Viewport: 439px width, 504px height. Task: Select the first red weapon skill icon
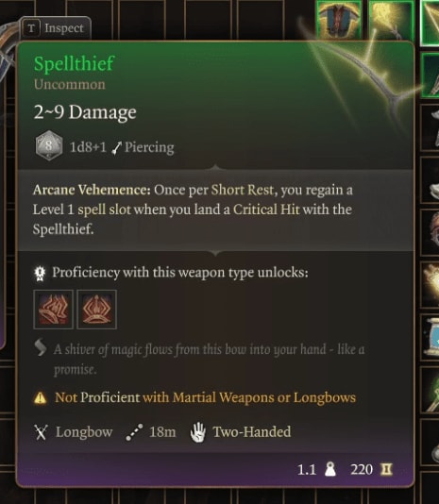(x=54, y=310)
